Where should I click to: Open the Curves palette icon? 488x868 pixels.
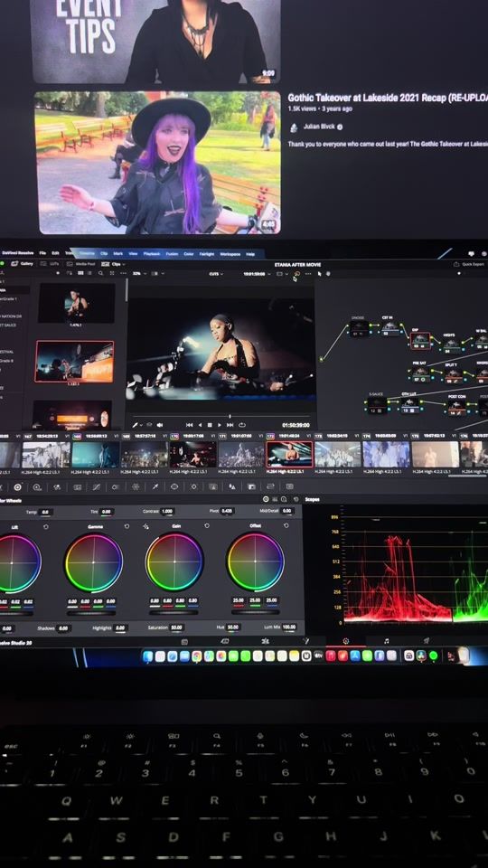coord(97,487)
